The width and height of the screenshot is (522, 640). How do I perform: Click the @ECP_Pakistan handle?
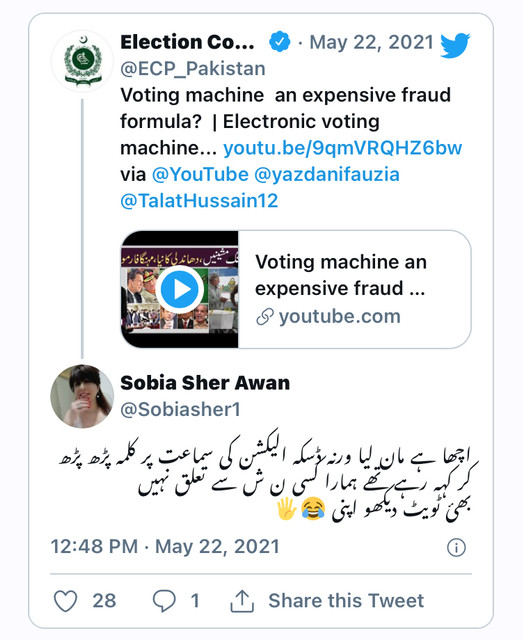pos(193,69)
